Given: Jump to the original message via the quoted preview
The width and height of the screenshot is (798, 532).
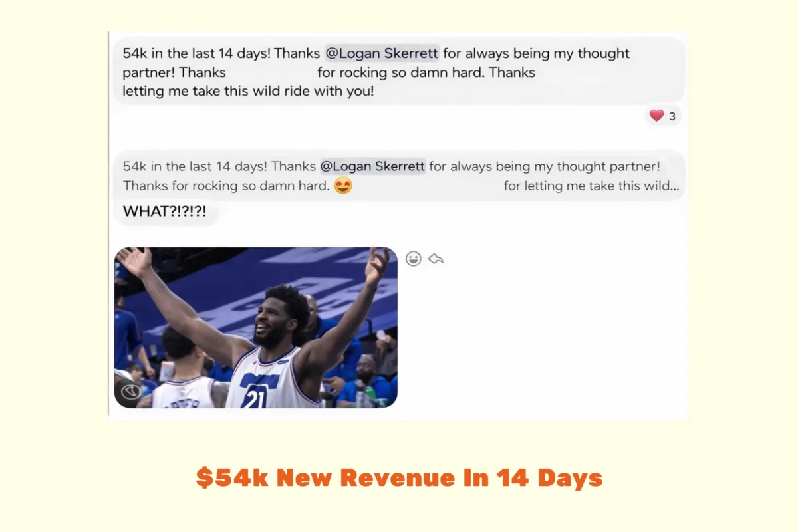Looking at the screenshot, I should [x=399, y=176].
